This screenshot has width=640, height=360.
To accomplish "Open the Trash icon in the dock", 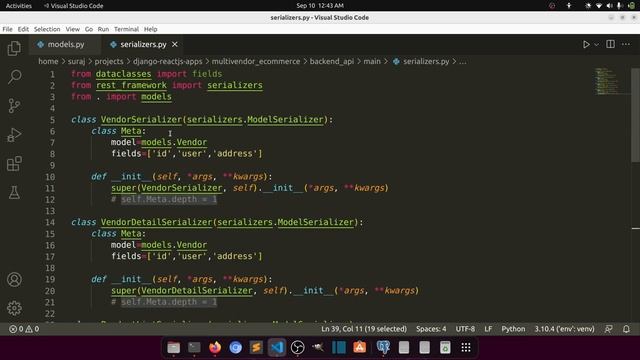I will coord(445,347).
